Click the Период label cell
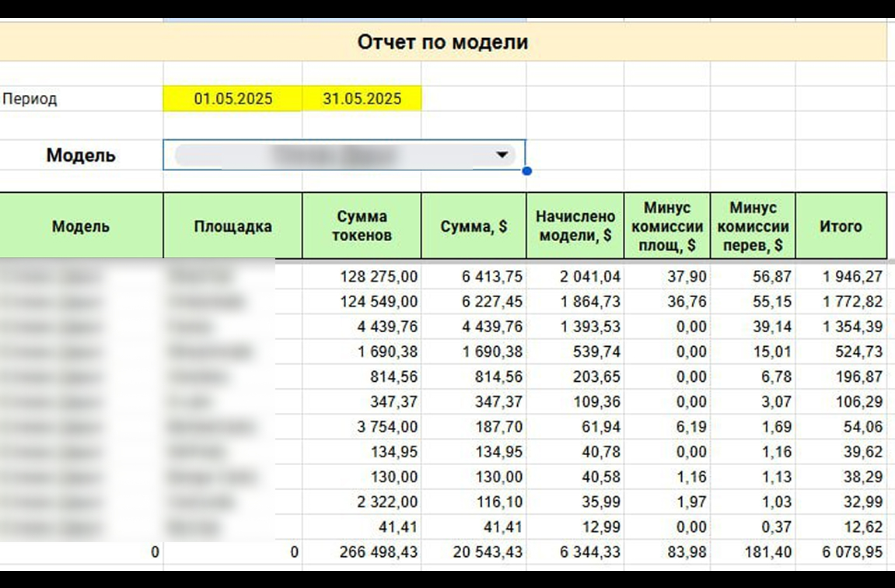 point(82,99)
